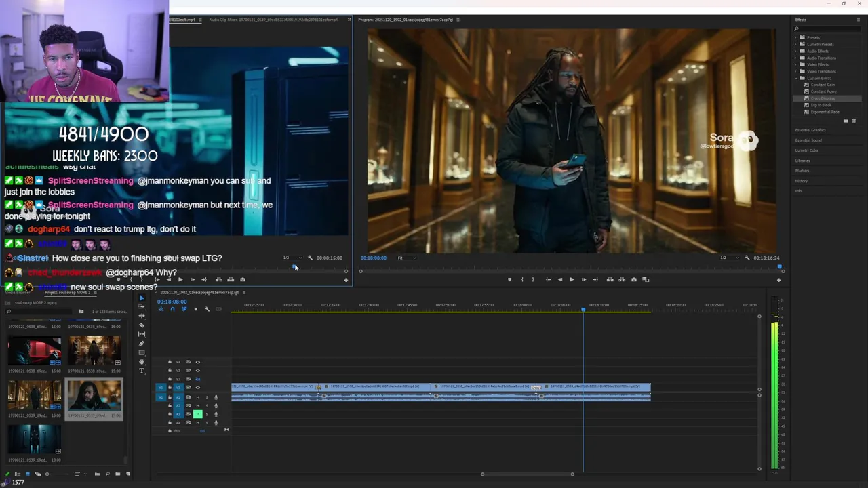Step forward one frame in Program monitor

coord(584,279)
